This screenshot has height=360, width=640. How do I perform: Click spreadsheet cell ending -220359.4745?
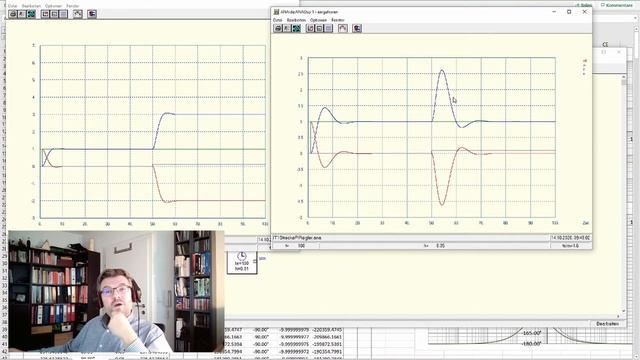[327, 329]
